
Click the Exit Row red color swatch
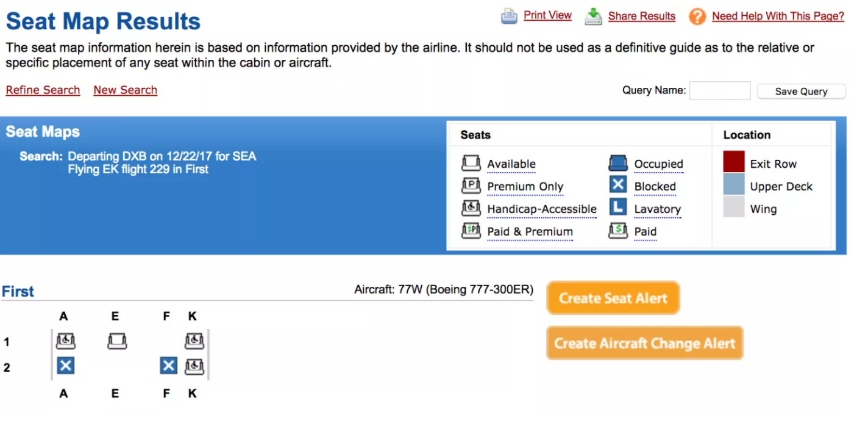coord(734,163)
